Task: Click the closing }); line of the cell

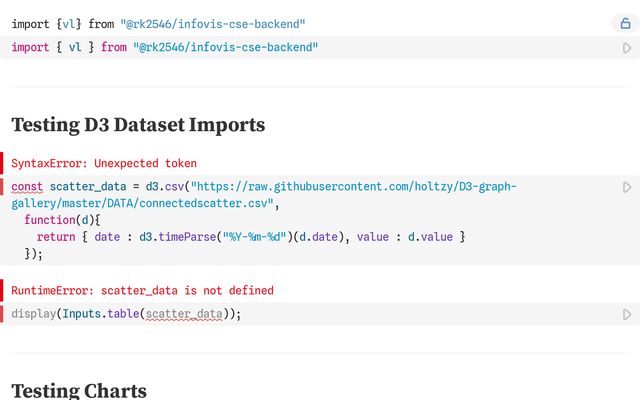Action: (33, 254)
